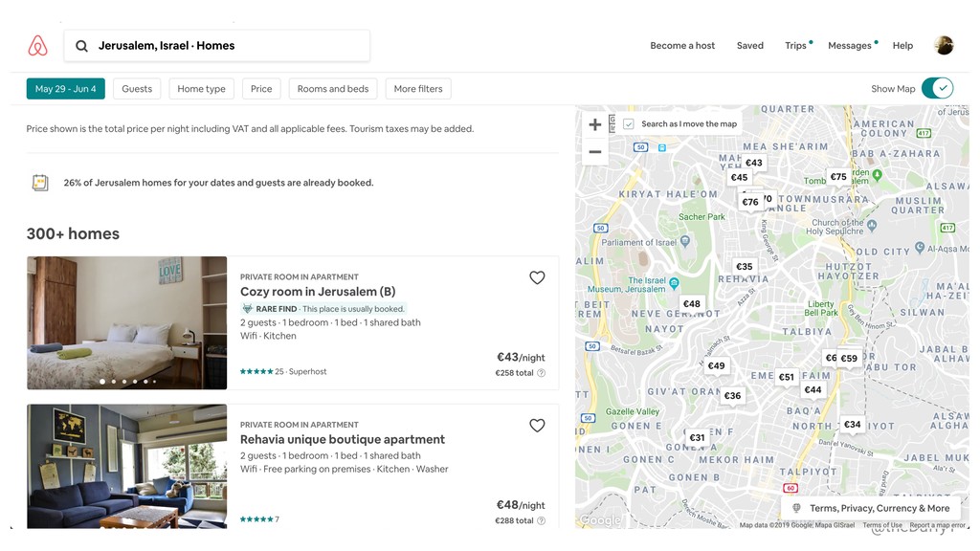Check Search as I move the map

[x=629, y=124]
